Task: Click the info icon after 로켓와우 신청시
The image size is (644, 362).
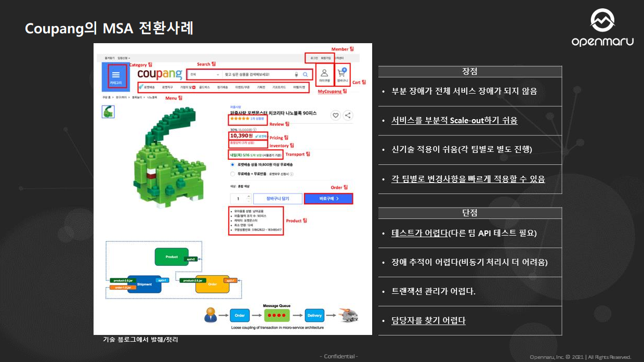Action: point(292,174)
